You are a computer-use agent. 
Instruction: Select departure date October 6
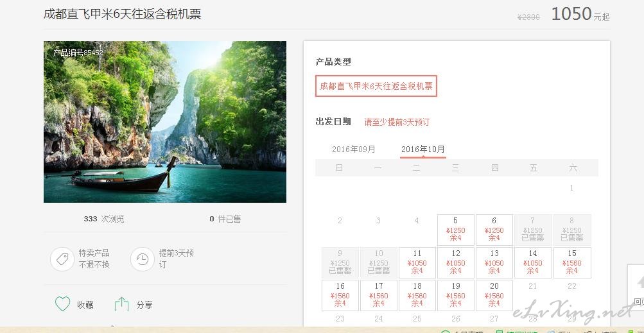pos(494,230)
